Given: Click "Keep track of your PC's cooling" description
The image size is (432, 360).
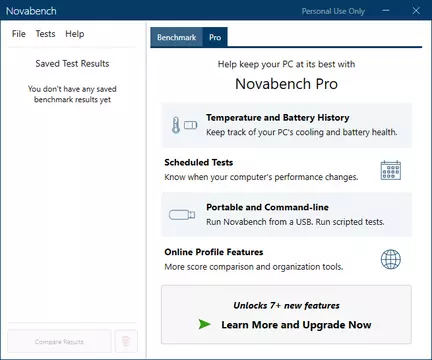Looking at the screenshot, I should pos(302,132).
